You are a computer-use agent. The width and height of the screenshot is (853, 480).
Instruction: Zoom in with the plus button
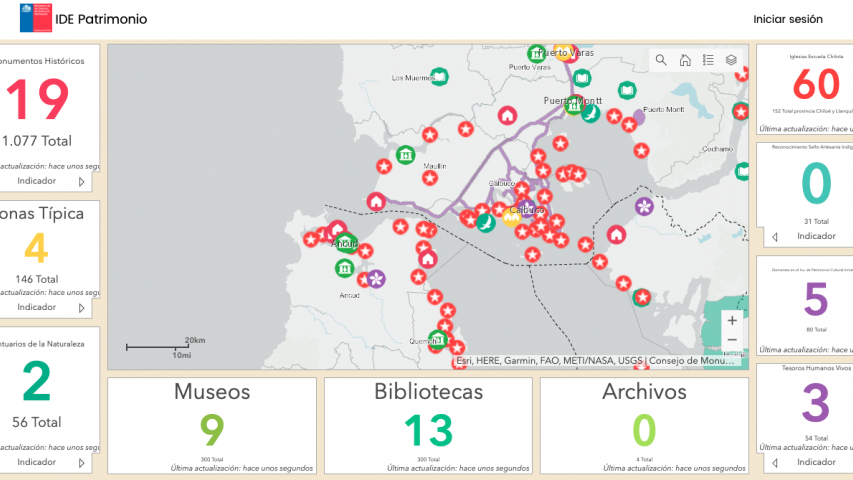pyautogui.click(x=732, y=321)
